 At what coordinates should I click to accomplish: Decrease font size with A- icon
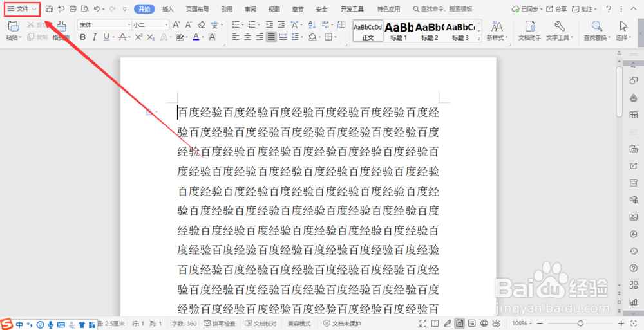[189, 25]
